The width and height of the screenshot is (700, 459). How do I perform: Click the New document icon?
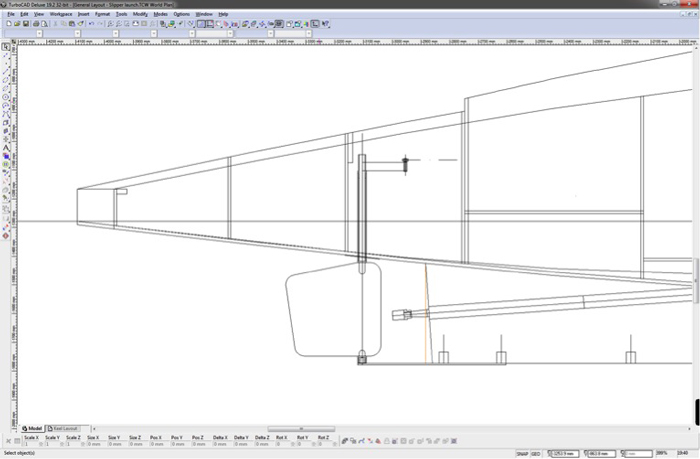point(7,23)
